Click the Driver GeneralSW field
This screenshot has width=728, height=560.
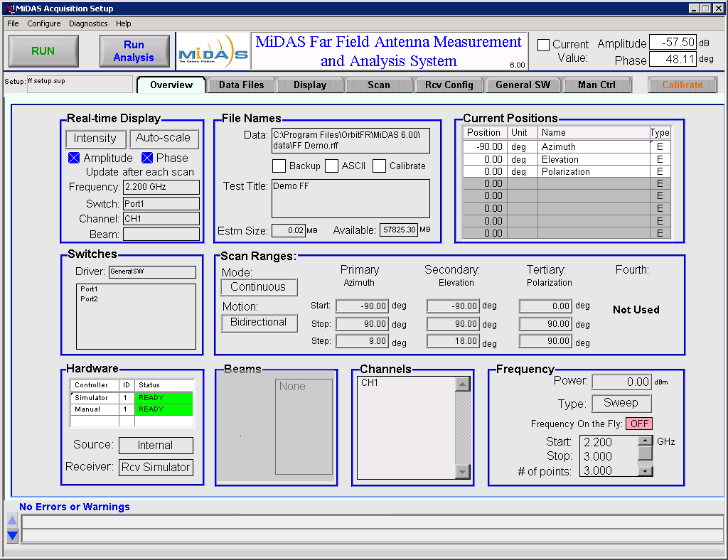(x=152, y=271)
